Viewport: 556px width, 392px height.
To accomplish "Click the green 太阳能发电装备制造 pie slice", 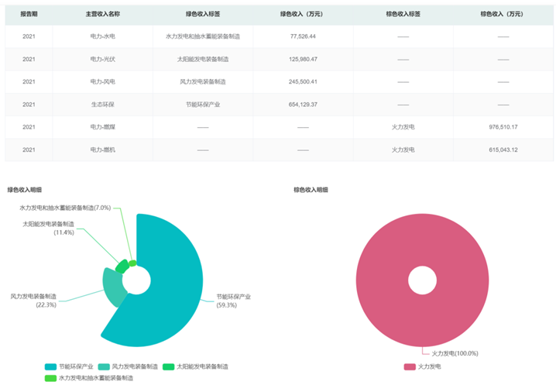I will 122,266.
